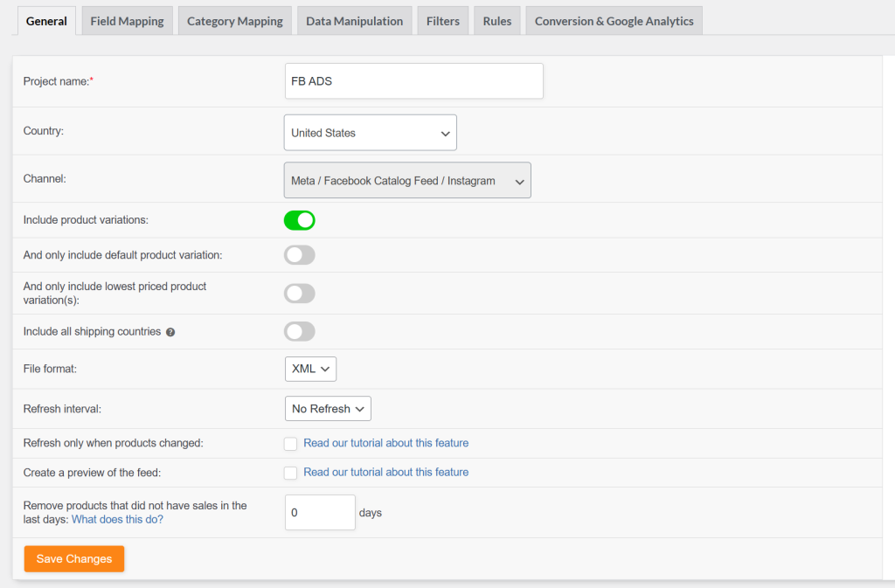
Task: Check Refresh only when products changed
Action: (x=290, y=444)
